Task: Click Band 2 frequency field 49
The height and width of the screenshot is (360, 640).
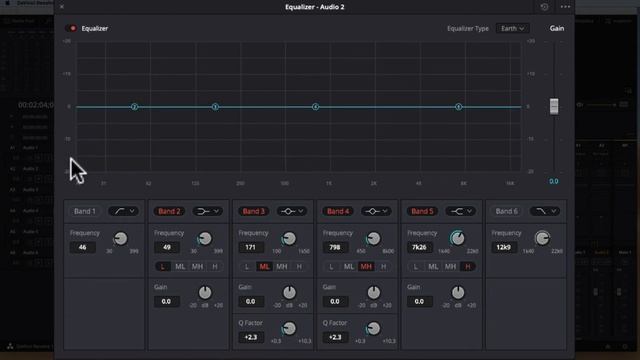Action: (x=167, y=247)
